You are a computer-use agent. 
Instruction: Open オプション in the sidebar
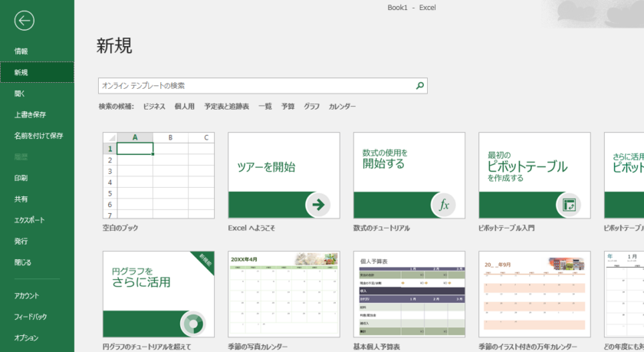click(26, 337)
